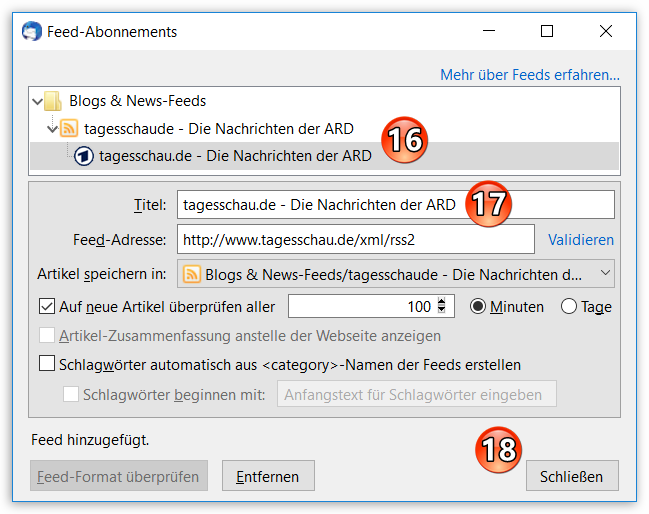649x514 pixels.
Task: Uncheck Auf neue Artikel überprüfen aller
Action: pyautogui.click(x=46, y=307)
